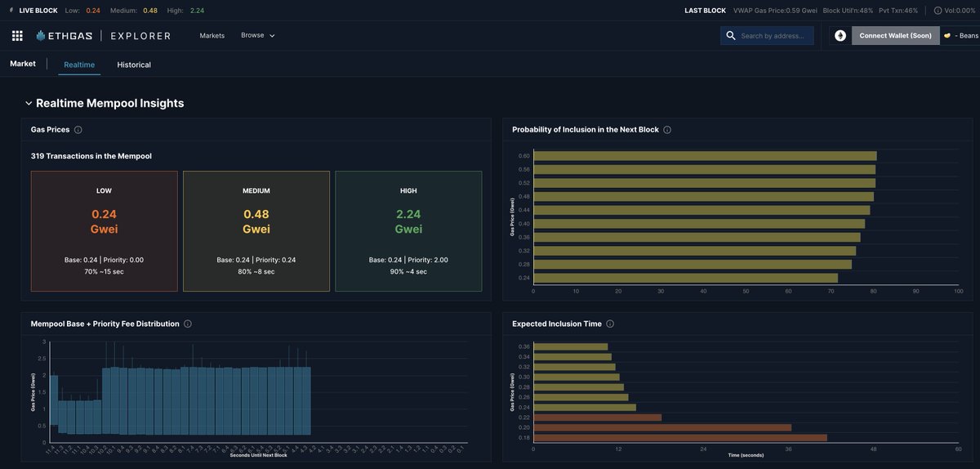Click '319 Transactions in the Mempool' text

click(91, 156)
